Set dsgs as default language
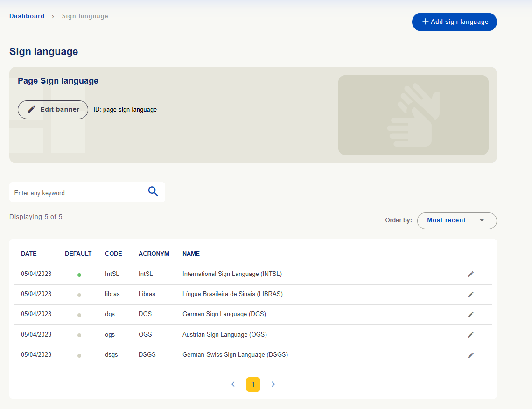532x409 pixels. tap(79, 356)
